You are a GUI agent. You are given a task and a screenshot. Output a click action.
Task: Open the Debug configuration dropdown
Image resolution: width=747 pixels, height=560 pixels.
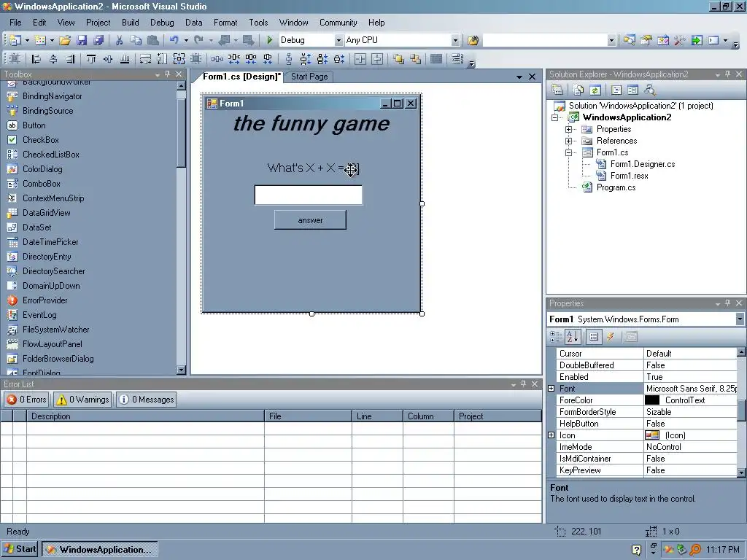(x=338, y=41)
